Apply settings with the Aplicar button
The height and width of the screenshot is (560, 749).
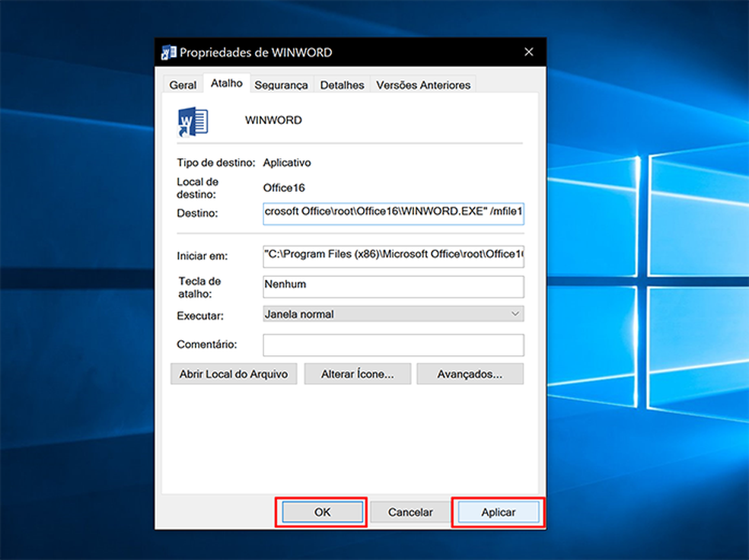[498, 512]
